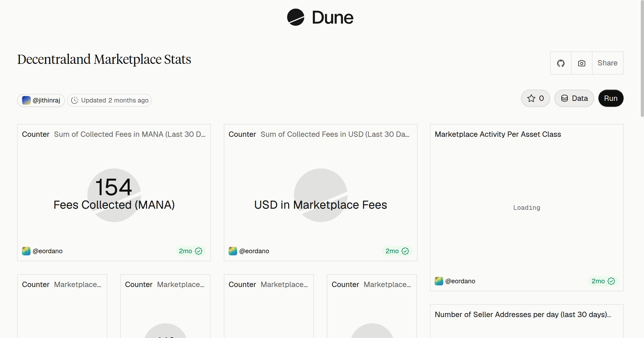
Task: Click the database icon in Data button
Action: pyautogui.click(x=565, y=98)
